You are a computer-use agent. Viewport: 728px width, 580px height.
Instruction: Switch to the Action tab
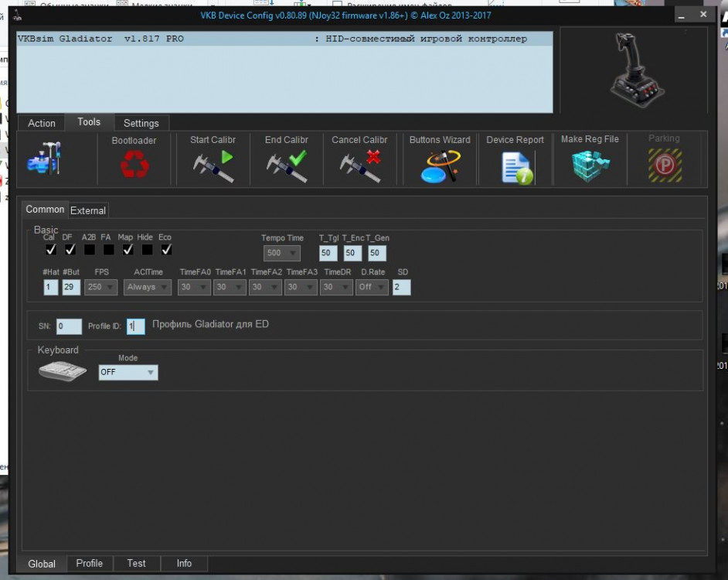[x=42, y=123]
